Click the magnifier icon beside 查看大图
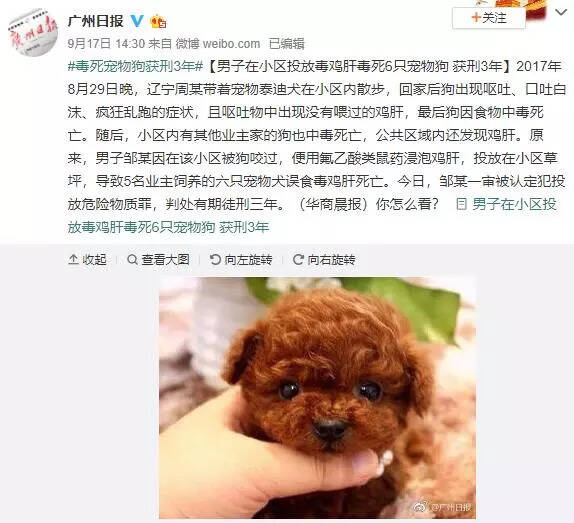This screenshot has height=523, width=574. point(132,259)
